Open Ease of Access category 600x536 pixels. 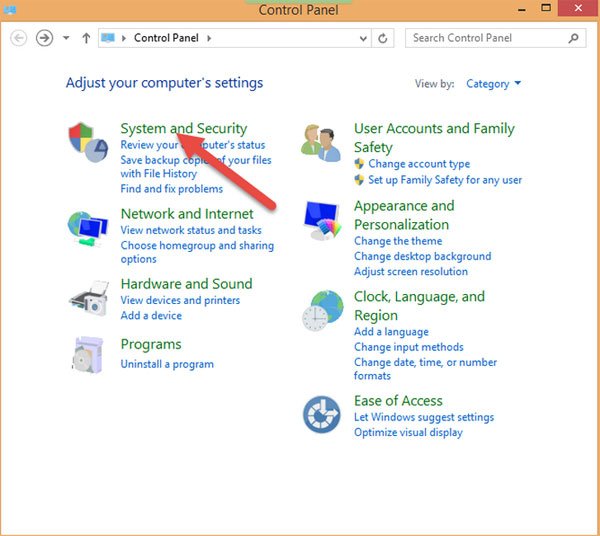(398, 401)
